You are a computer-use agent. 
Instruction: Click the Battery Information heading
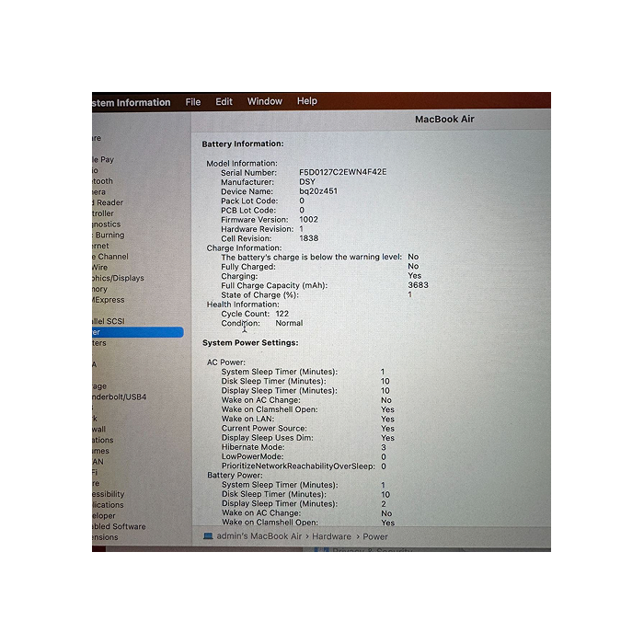243,144
